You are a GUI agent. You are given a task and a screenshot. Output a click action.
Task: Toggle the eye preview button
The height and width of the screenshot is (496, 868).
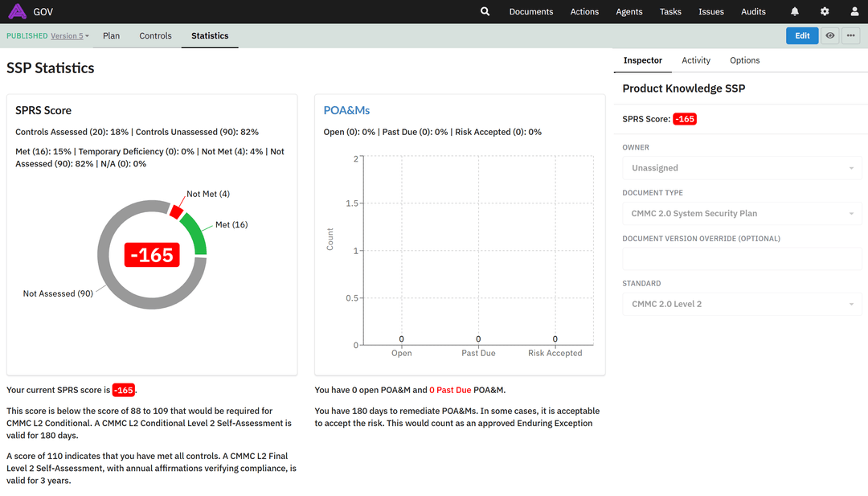tap(830, 35)
